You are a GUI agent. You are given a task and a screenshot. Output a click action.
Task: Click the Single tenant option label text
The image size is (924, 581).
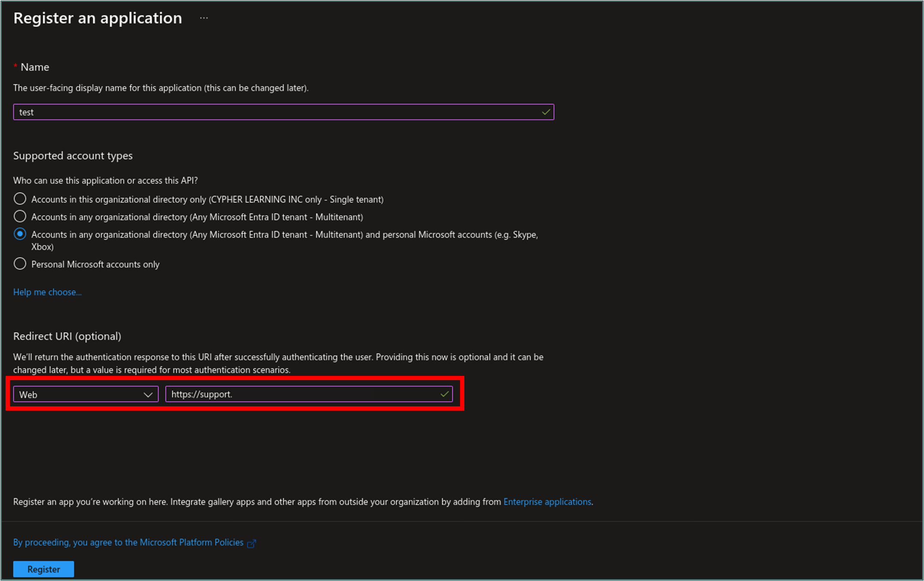tap(207, 200)
